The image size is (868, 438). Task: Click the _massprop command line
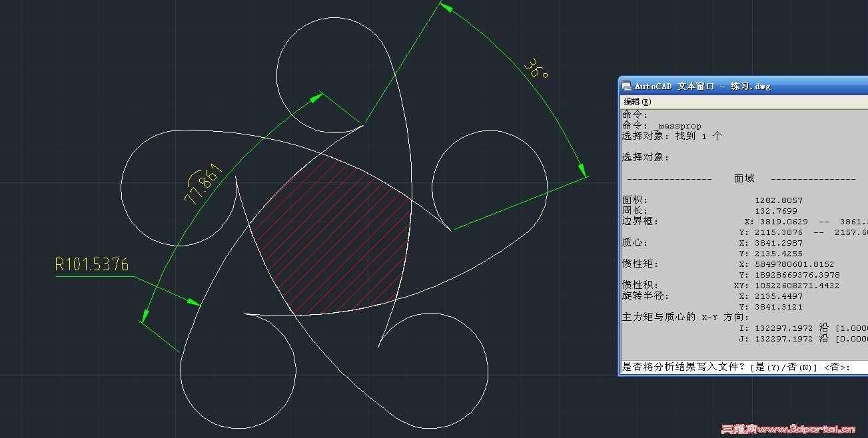[661, 125]
